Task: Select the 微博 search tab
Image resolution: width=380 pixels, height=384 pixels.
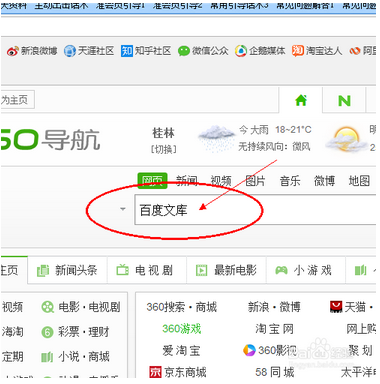Action: pyautogui.click(x=324, y=181)
